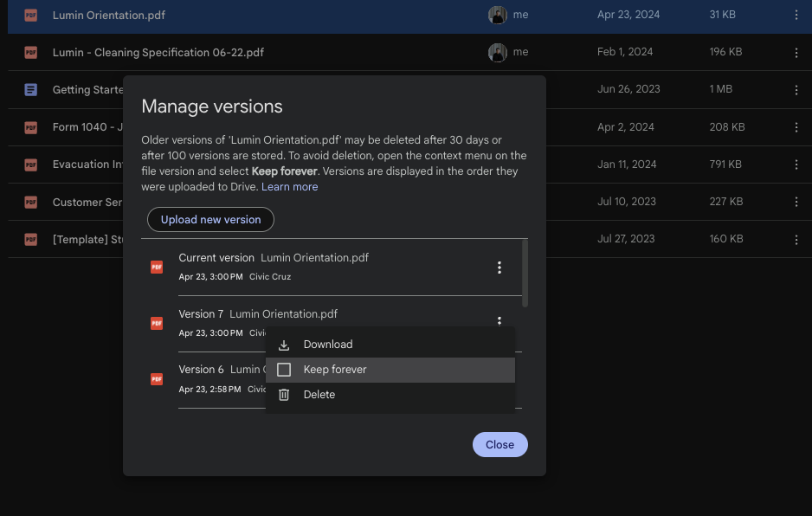Click the PDF icon next to Lumin Orientation.pdf
812x516 pixels.
31,15
